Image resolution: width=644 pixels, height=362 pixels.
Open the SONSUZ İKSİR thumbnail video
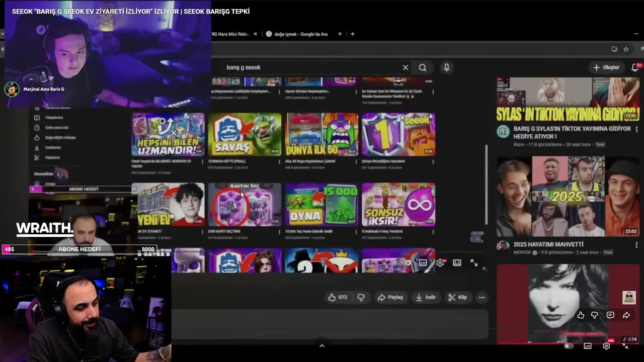[x=398, y=204]
